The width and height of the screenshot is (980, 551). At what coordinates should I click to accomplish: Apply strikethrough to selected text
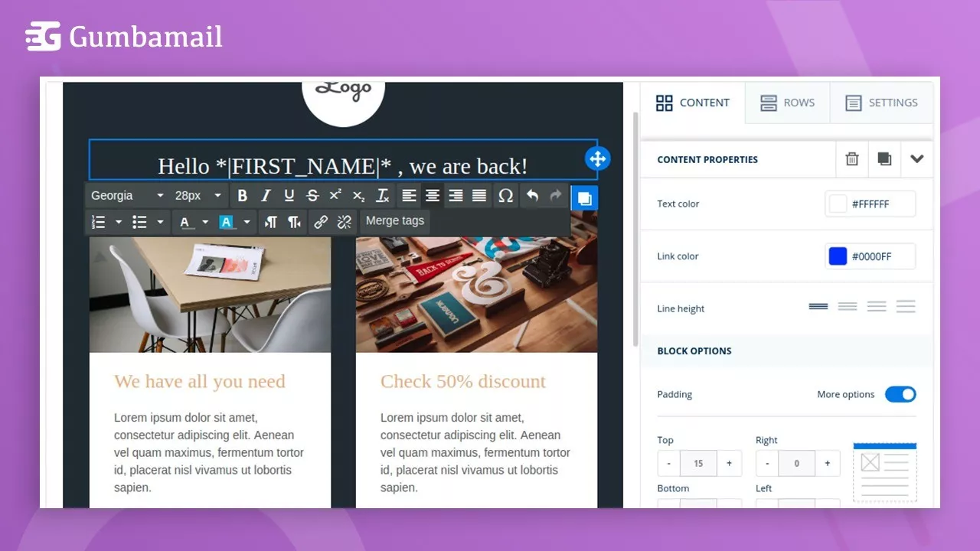coord(312,196)
